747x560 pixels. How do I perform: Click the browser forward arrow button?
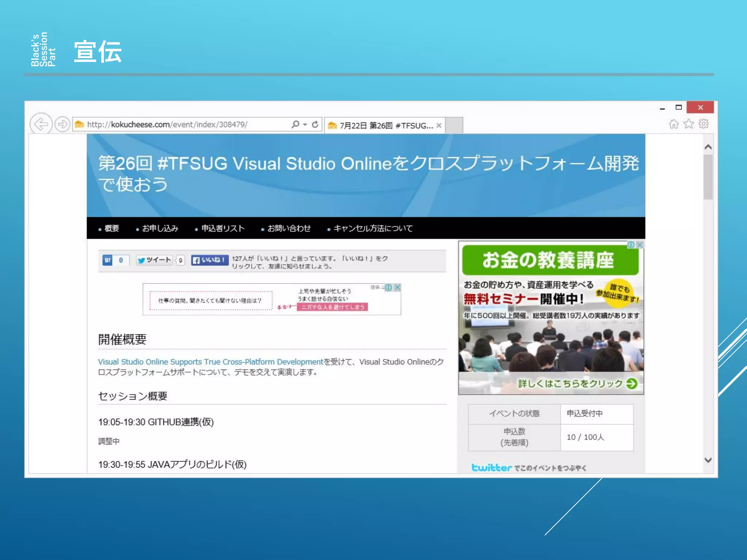[63, 124]
